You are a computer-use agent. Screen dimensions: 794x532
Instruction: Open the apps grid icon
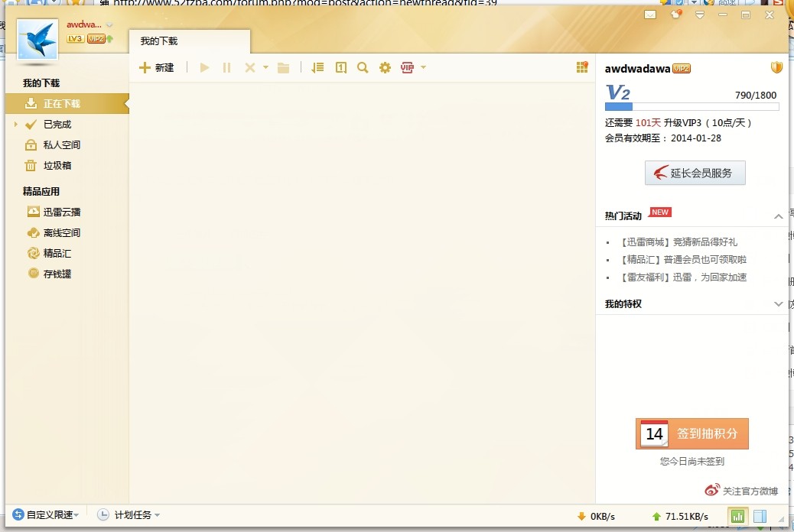[582, 67]
